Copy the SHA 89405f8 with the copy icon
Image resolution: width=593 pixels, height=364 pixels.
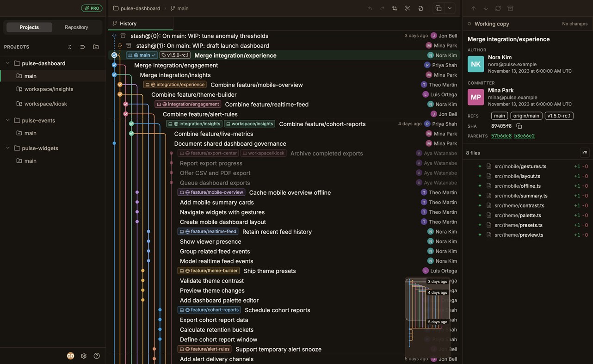tap(519, 126)
